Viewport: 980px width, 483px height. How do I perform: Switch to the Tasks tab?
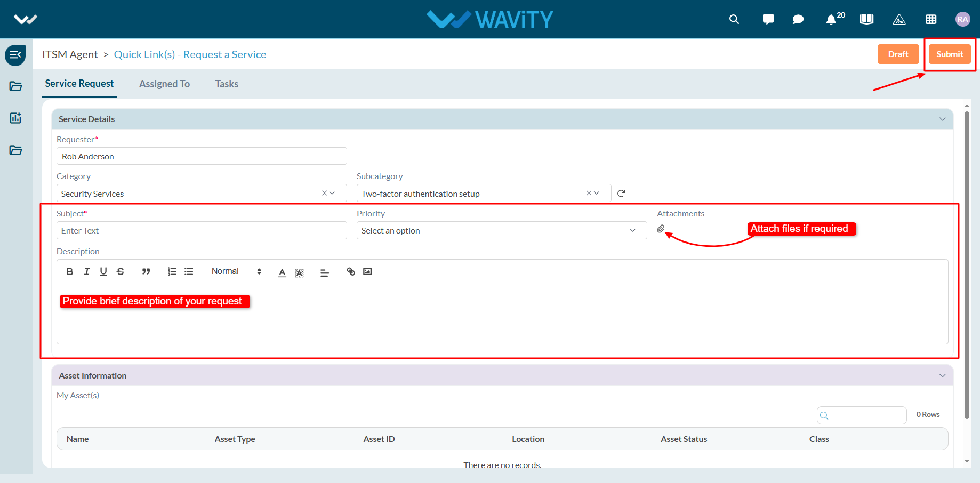click(x=227, y=84)
